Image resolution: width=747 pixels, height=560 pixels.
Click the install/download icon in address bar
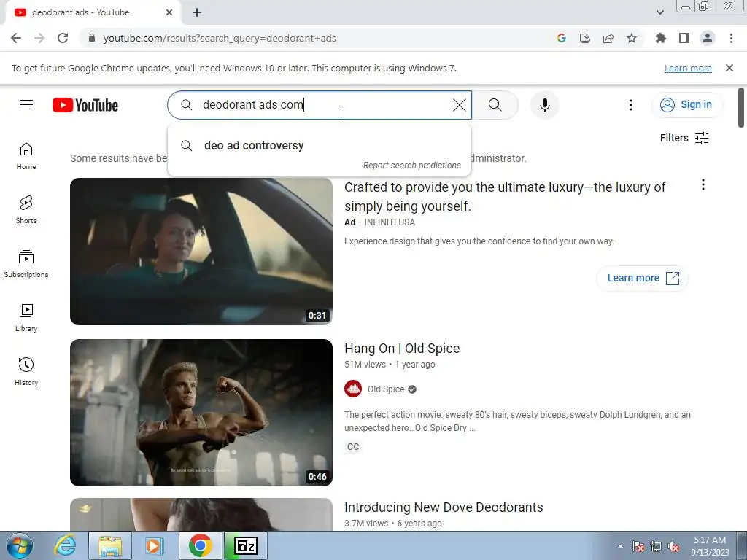click(584, 38)
